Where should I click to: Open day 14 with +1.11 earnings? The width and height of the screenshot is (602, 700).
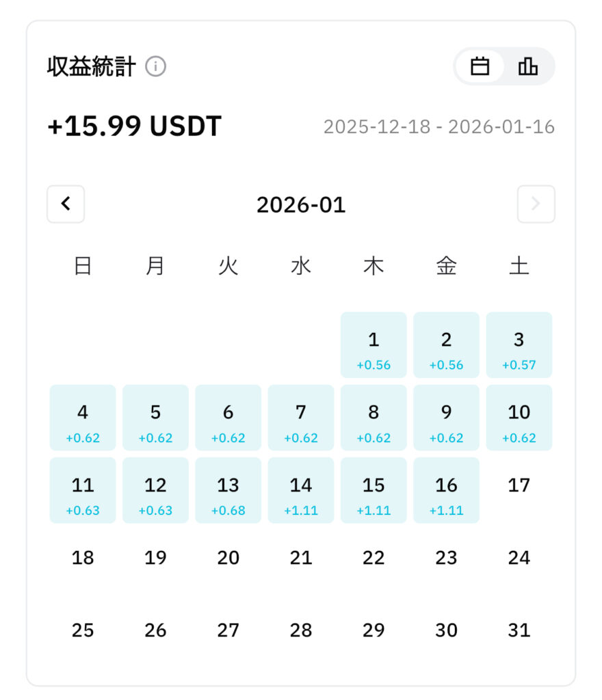[x=301, y=490]
